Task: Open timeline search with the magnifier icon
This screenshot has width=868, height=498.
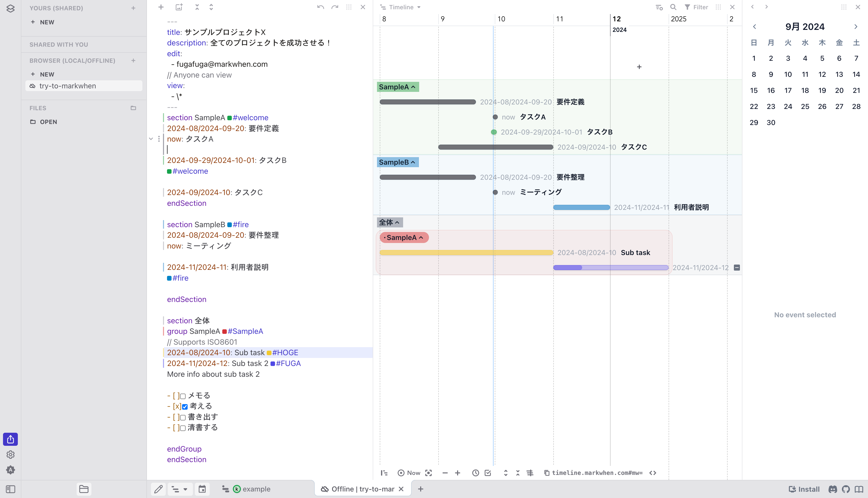Action: pos(673,7)
